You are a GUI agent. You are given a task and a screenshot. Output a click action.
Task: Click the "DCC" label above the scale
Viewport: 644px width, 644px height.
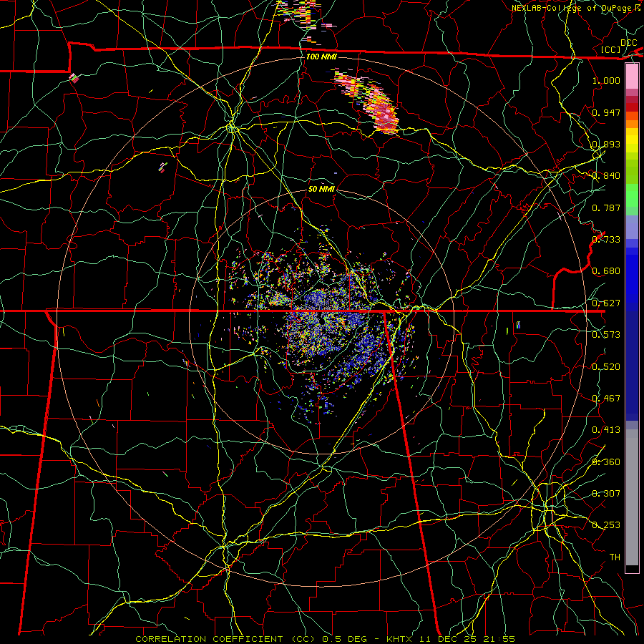pos(628,43)
